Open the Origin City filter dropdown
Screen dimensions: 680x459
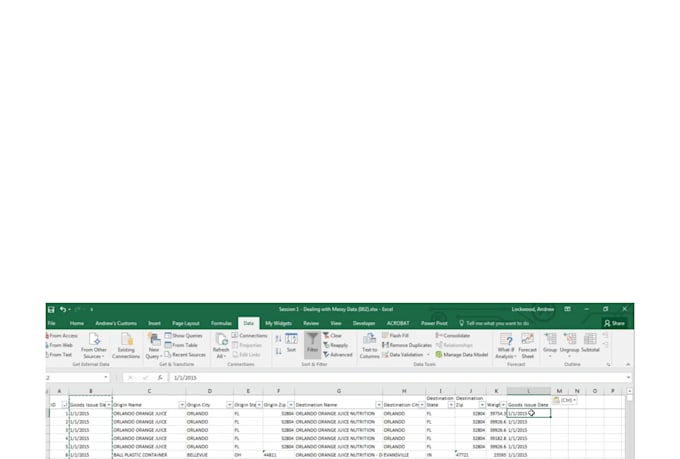229,405
